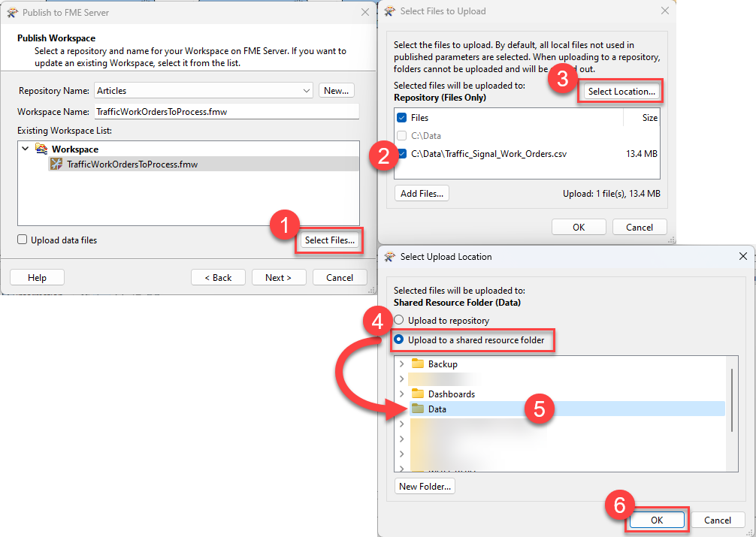Close the Publish to FME Server window
The image size is (756, 537).
(x=365, y=12)
